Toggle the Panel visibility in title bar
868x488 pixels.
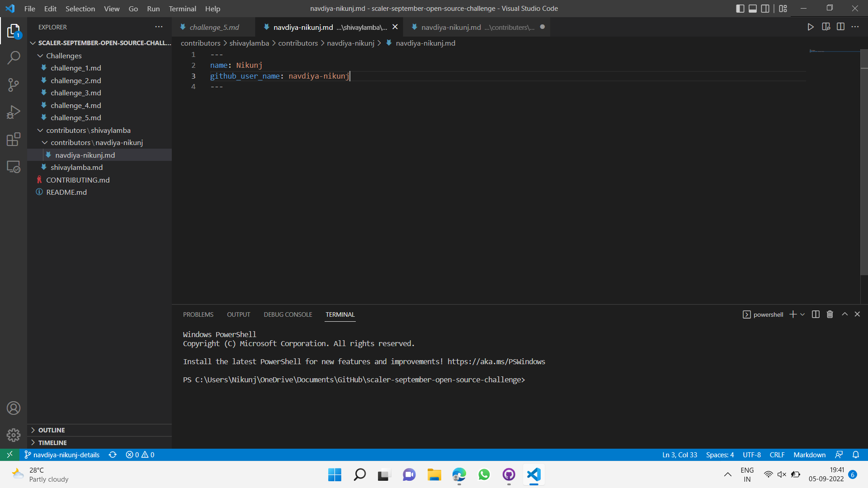tap(752, 8)
